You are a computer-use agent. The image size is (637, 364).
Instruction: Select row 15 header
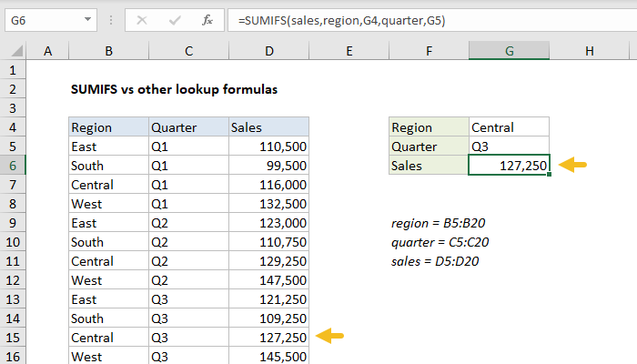(x=13, y=338)
